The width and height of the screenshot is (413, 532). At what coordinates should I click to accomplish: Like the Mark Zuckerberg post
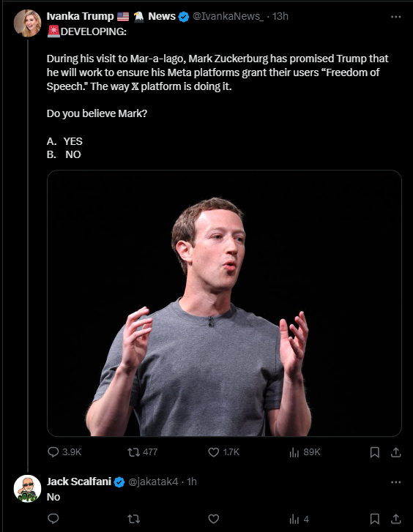(223, 452)
